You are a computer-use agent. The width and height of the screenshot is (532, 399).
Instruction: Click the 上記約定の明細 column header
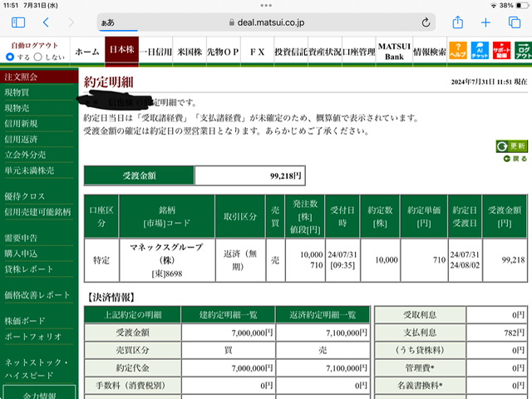(132, 314)
